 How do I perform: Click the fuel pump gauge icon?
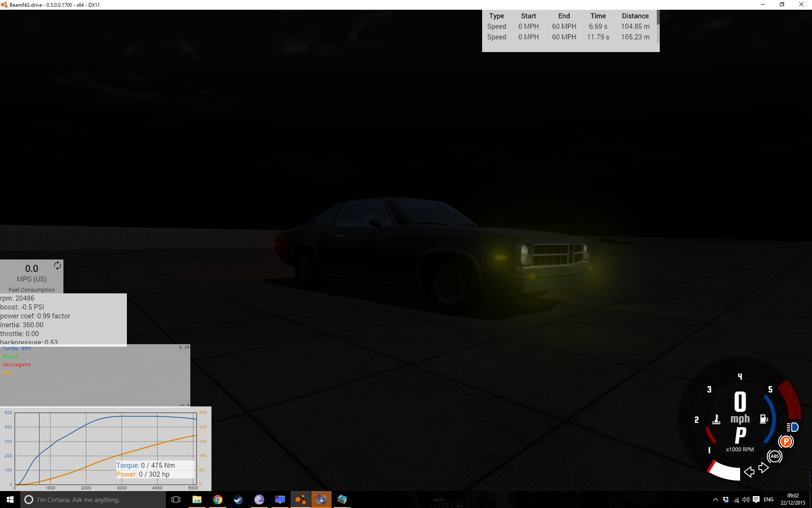(x=763, y=419)
